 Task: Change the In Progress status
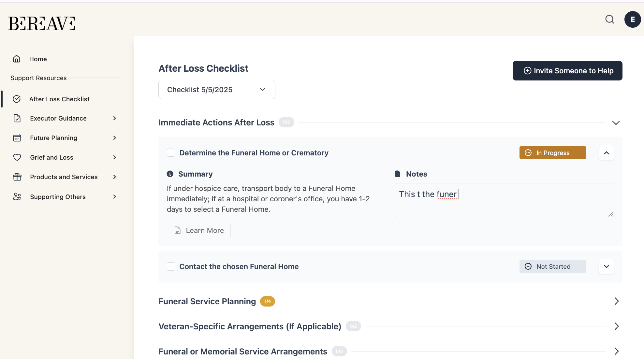point(552,153)
